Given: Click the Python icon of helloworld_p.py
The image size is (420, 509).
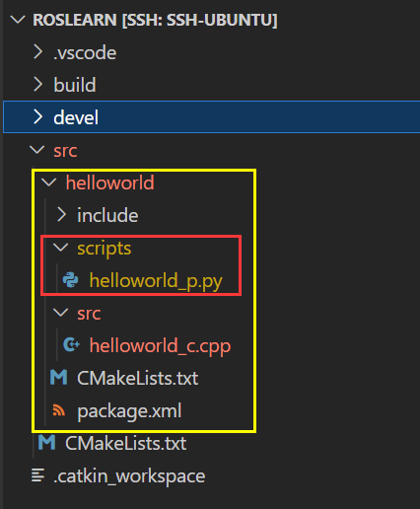Looking at the screenshot, I should click(71, 280).
